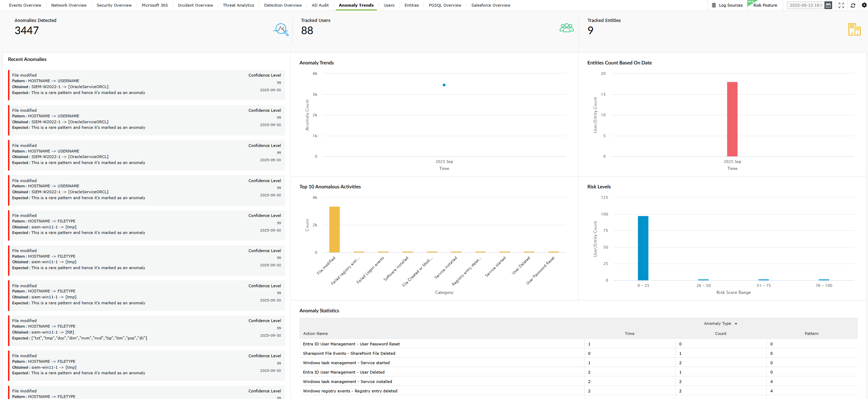Switch to Threat Analytics tab
The image size is (868, 399).
pos(239,5)
